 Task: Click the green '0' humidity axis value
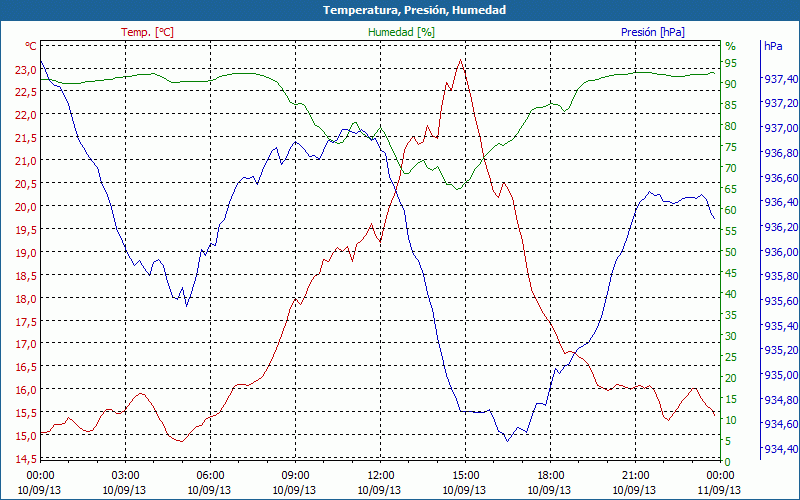pyautogui.click(x=728, y=462)
